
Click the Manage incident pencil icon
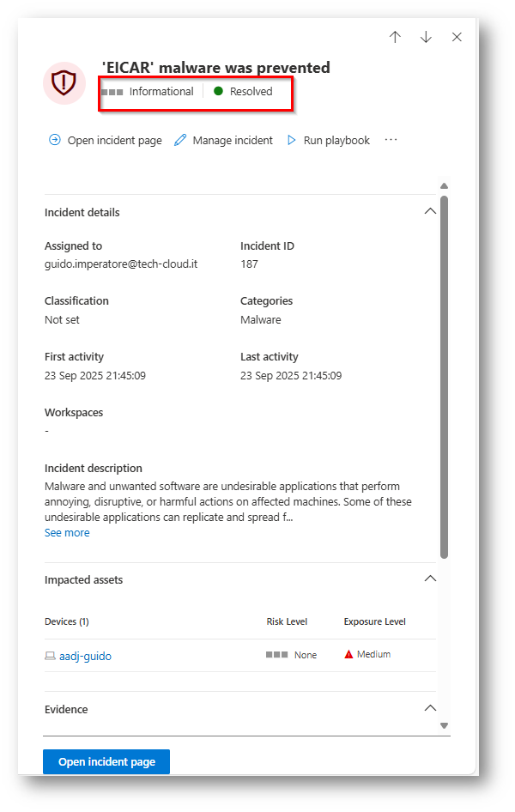point(180,140)
